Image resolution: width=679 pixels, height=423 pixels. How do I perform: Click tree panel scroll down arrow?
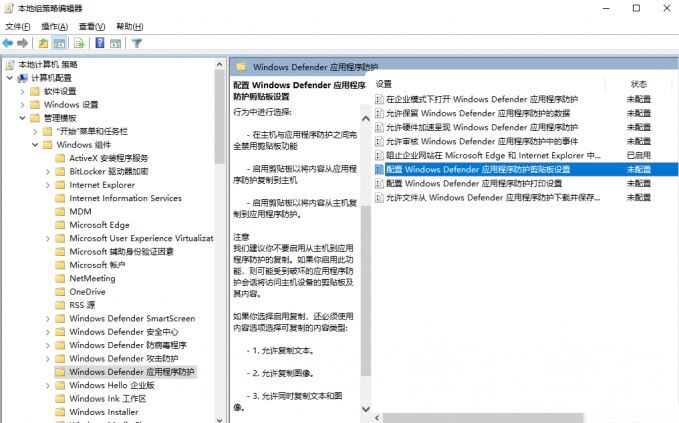tap(219, 419)
